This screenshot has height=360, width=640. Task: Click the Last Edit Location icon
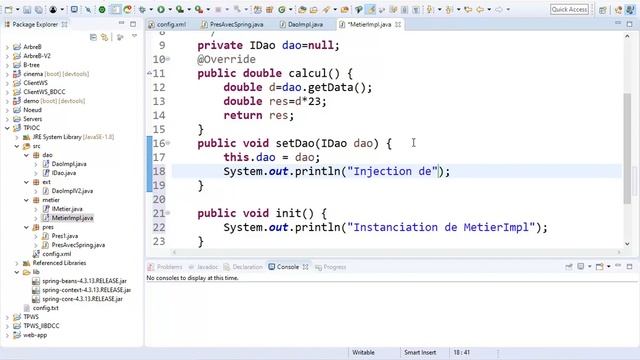coord(468,9)
